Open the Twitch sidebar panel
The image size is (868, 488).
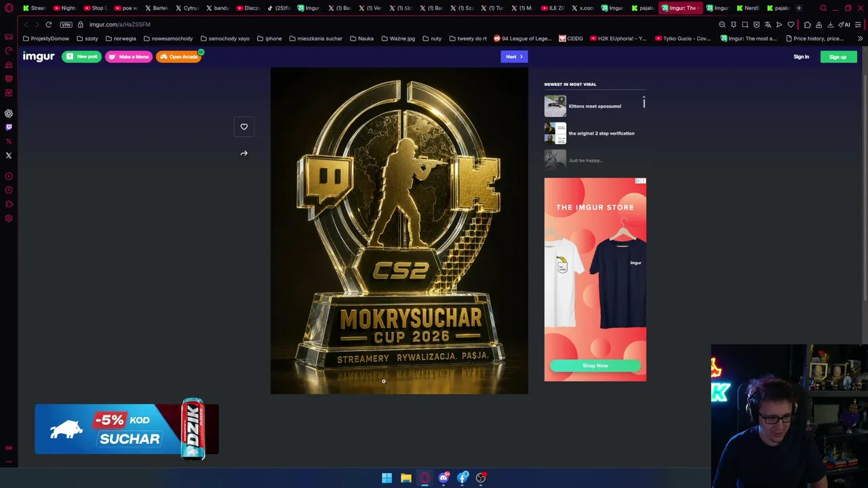click(9, 127)
